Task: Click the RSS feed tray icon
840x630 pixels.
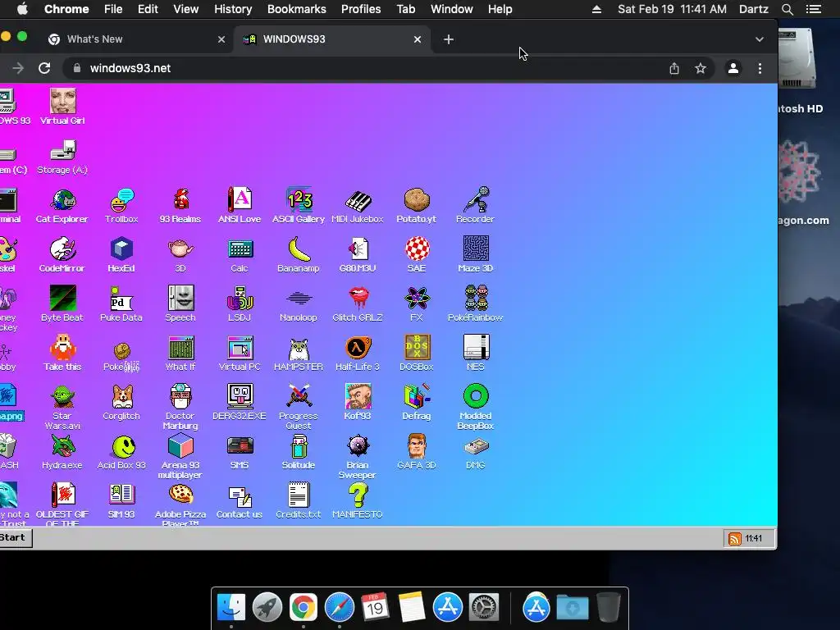Action: 734,538
